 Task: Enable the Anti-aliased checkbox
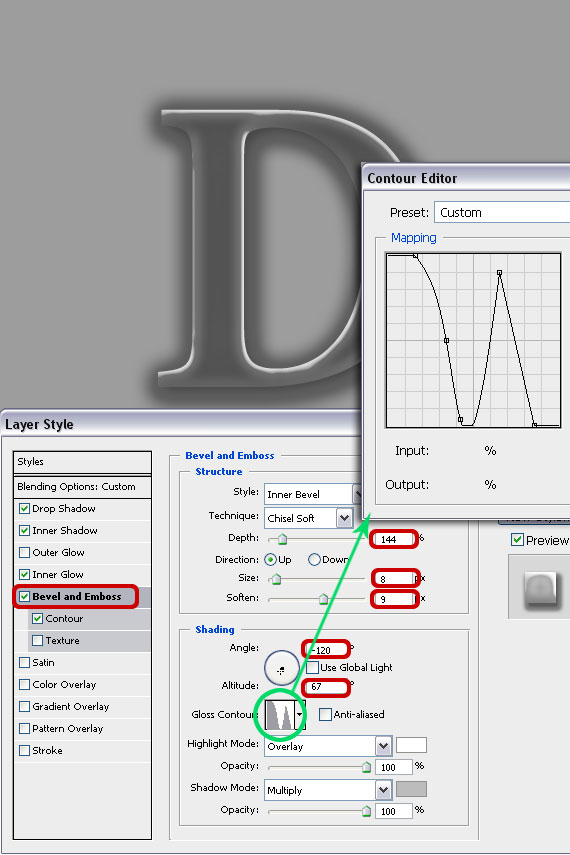point(325,714)
